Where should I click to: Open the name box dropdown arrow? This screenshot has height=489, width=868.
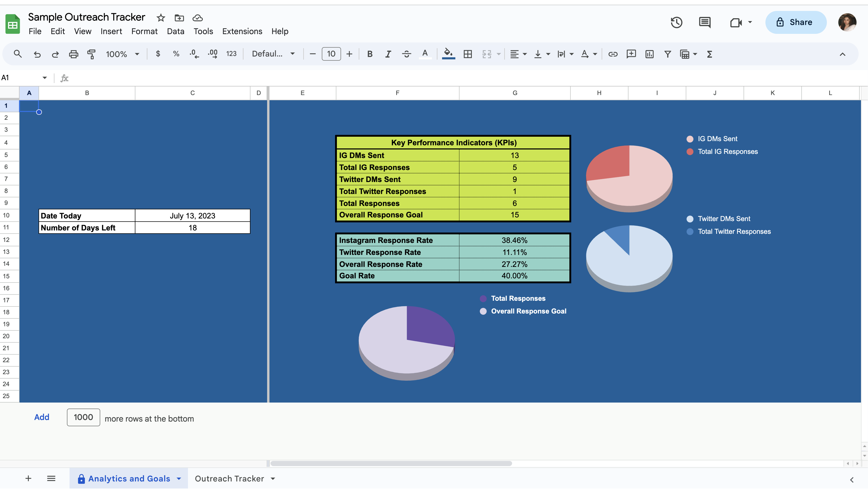45,78
